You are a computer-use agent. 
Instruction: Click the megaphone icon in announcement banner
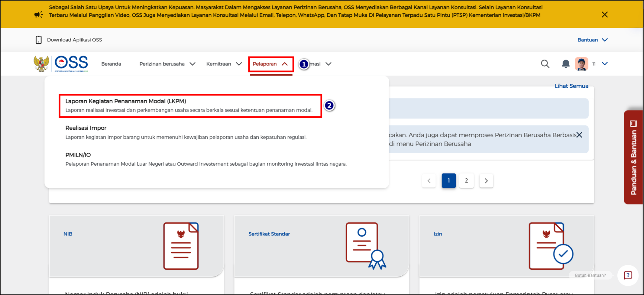tap(37, 14)
